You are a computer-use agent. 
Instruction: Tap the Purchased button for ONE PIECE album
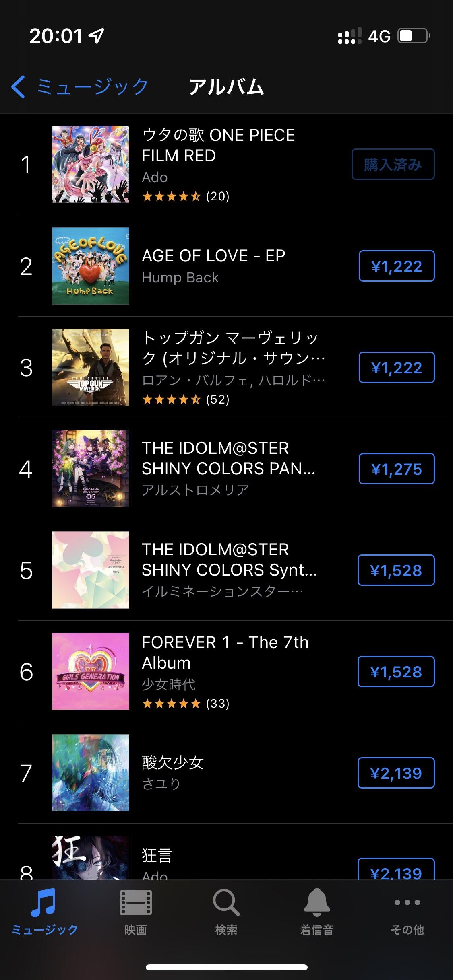(393, 164)
